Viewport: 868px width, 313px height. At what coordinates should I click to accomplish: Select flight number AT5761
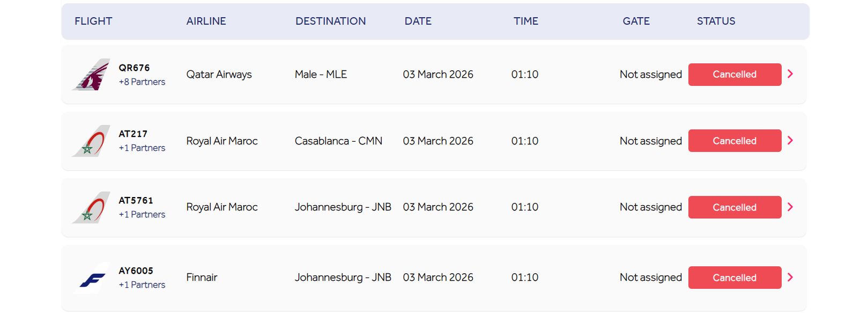(x=136, y=200)
